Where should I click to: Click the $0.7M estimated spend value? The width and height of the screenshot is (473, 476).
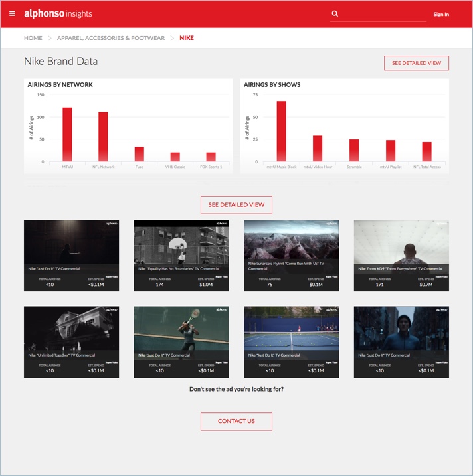[x=426, y=285]
